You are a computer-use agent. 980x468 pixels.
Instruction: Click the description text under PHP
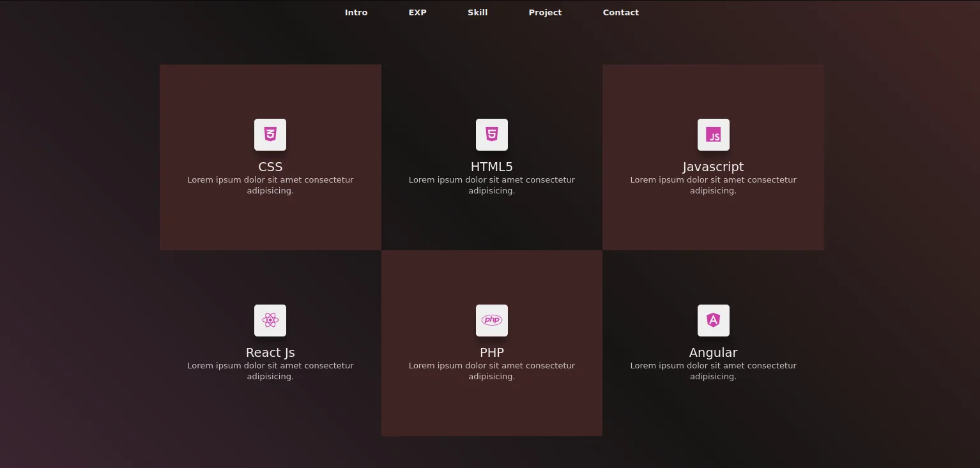pos(492,371)
